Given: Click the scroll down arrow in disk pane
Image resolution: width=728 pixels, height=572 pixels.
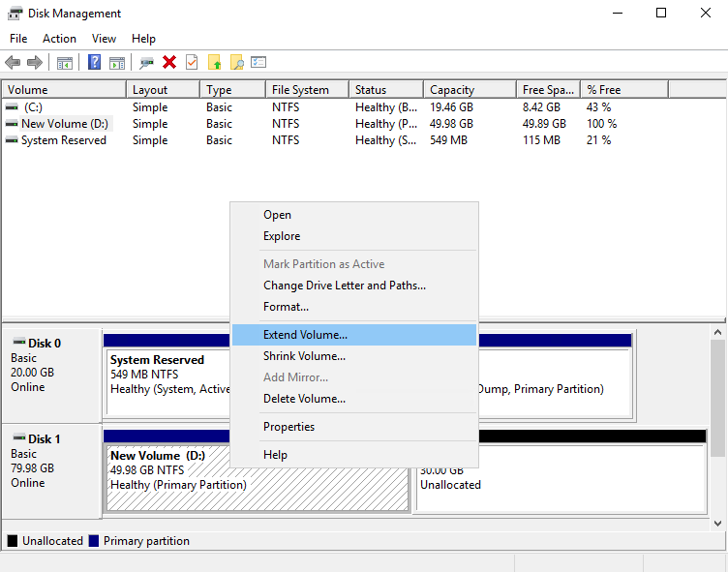Looking at the screenshot, I should (717, 524).
